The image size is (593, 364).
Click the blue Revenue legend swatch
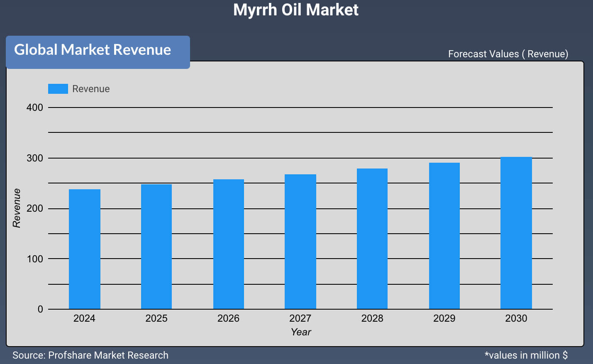58,89
